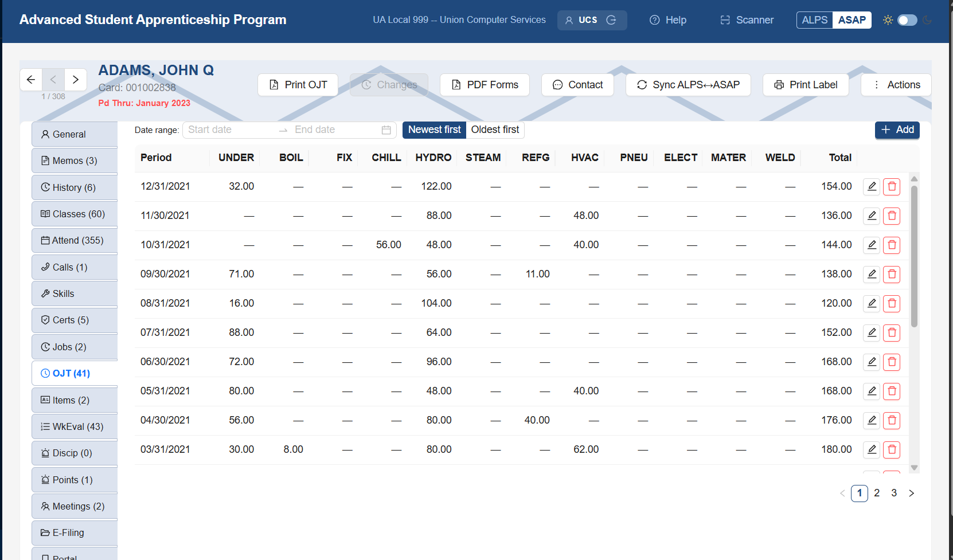This screenshot has height=560, width=953.
Task: Delete the 07/31/2021 period row
Action: point(892,332)
